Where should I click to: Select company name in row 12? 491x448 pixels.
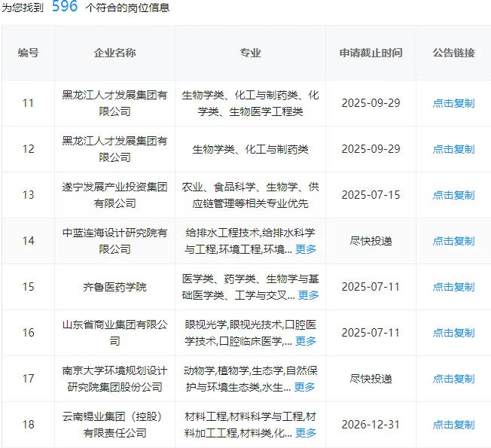[114, 149]
